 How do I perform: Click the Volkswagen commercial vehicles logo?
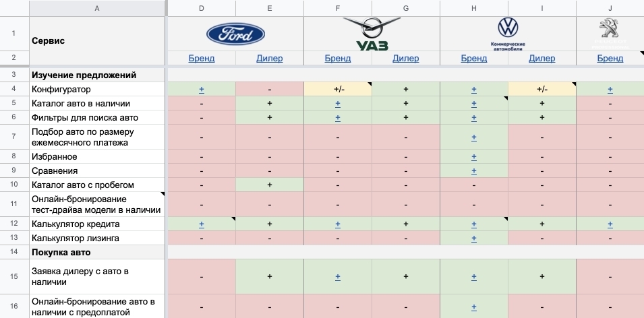click(x=507, y=32)
